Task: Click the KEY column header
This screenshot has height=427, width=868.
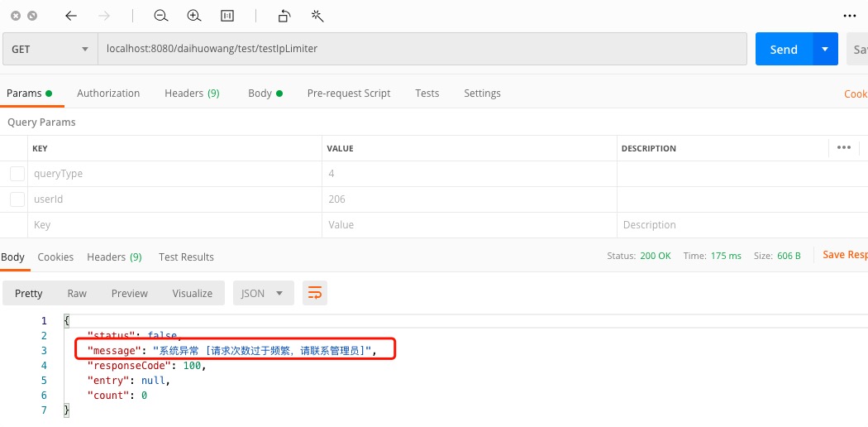Action: (x=40, y=148)
